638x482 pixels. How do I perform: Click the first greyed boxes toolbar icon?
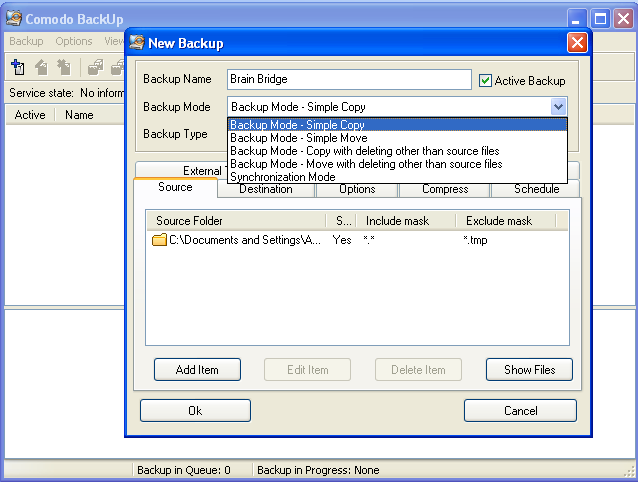click(95, 67)
